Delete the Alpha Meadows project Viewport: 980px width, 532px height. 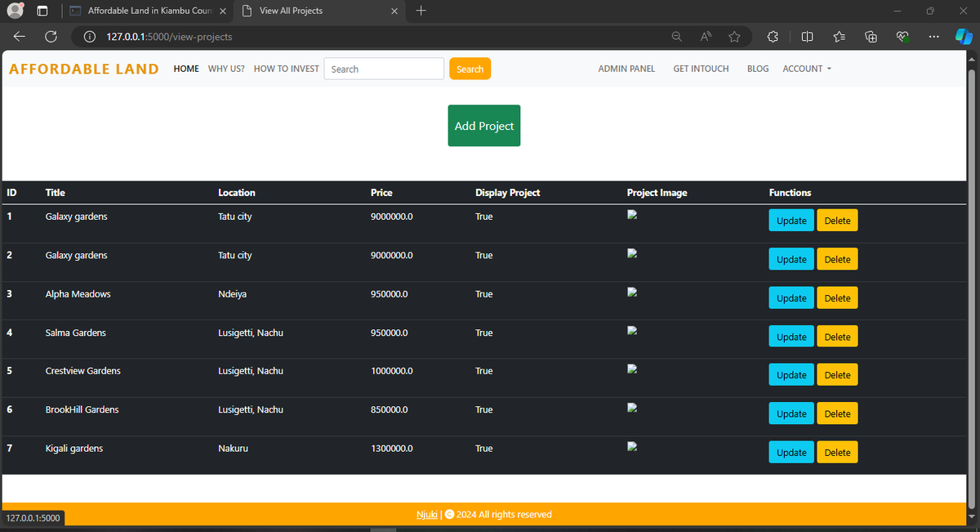(837, 298)
